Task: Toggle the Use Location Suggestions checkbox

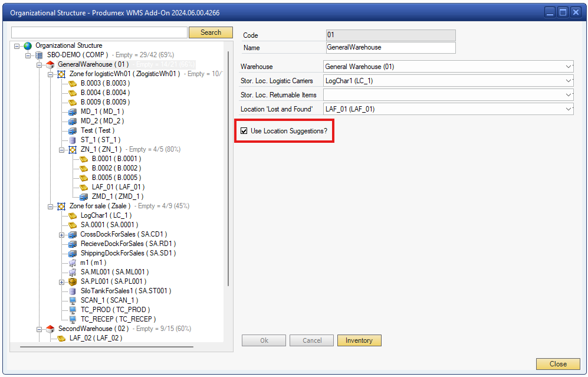Action: (244, 131)
